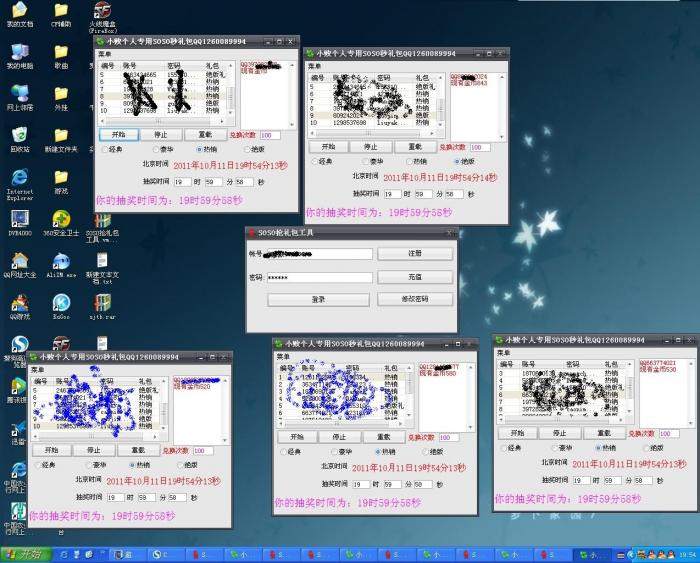Open the QQ网址大全 desktop icon
Image resolution: width=700 pixels, height=563 pixels.
[x=20, y=266]
